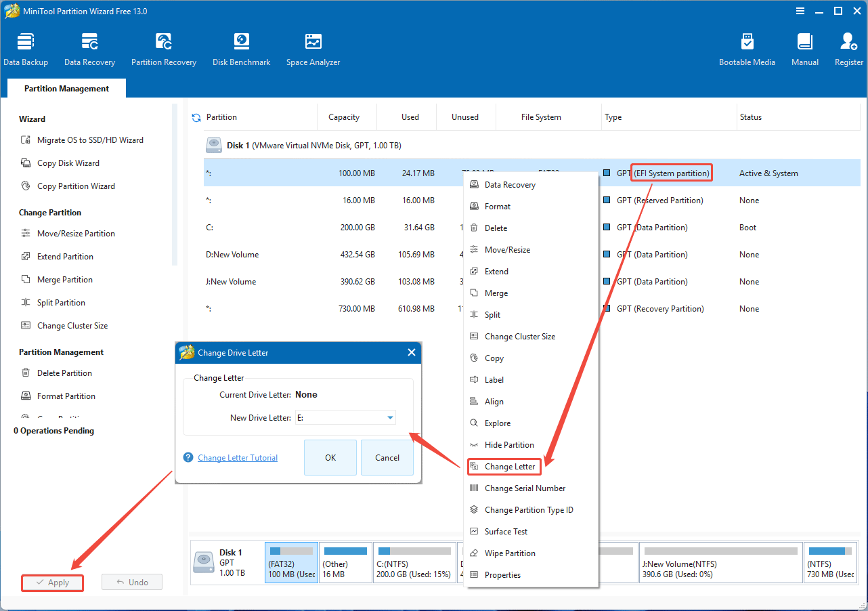Apply the pending operations
The image size is (868, 611).
point(52,582)
